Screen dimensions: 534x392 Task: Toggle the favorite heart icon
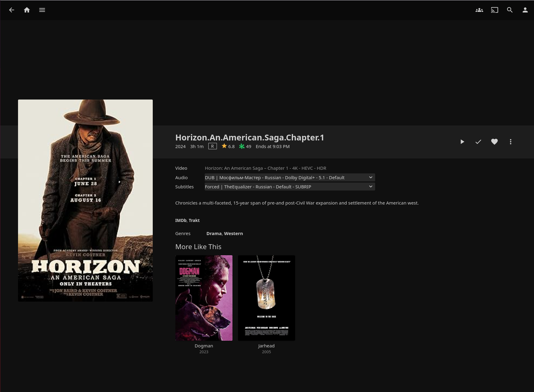[494, 142]
